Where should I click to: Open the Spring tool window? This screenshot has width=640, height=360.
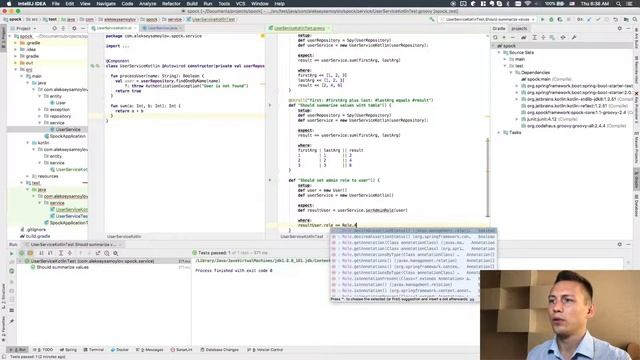tap(68, 350)
